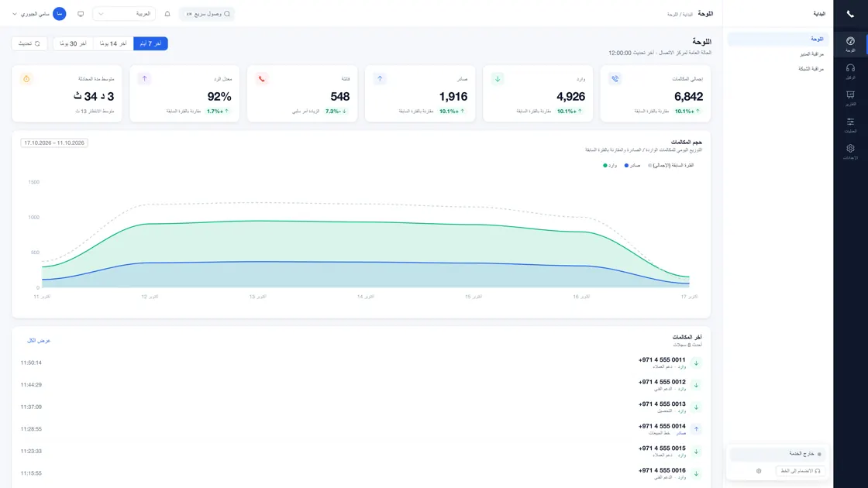Click the الانضمام إلى الخط button
The image size is (868, 488).
[801, 471]
